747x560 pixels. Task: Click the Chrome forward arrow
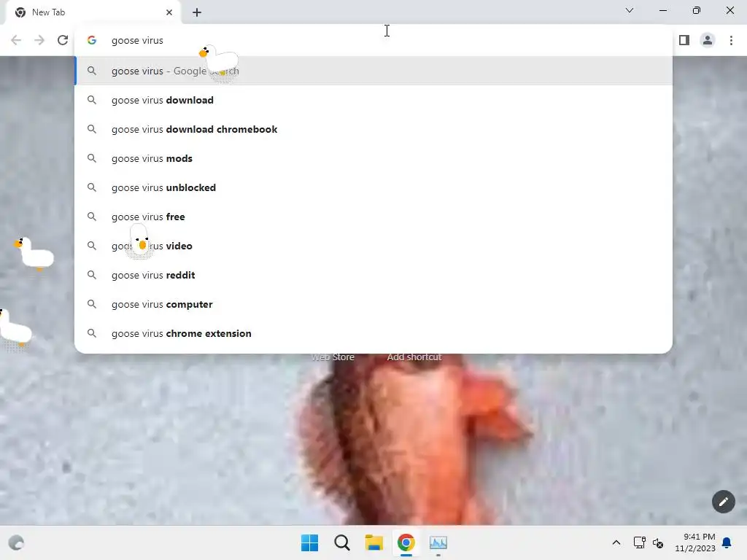[39, 40]
